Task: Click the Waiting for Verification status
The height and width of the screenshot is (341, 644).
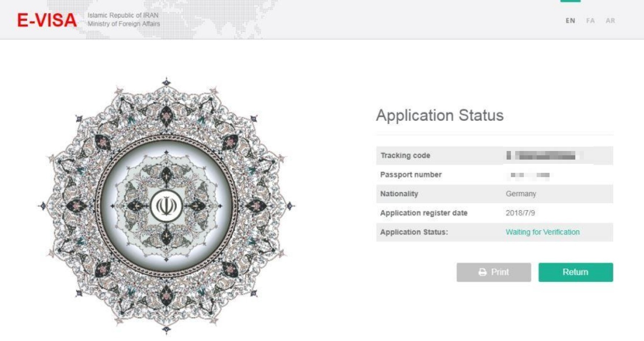Action: pyautogui.click(x=542, y=232)
